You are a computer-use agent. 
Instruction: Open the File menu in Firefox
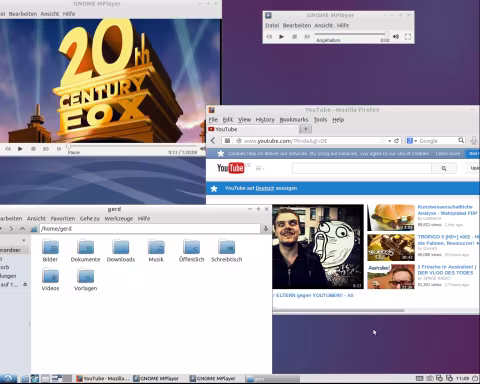point(213,120)
